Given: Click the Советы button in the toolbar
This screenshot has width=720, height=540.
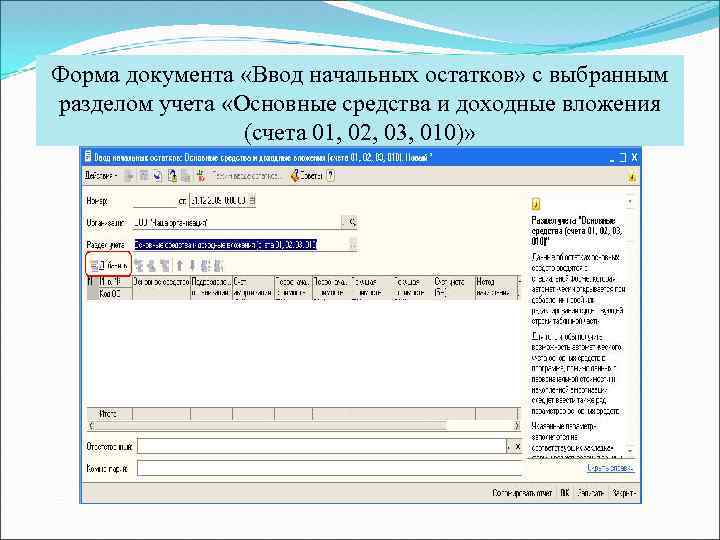Looking at the screenshot, I should pyautogui.click(x=307, y=176).
